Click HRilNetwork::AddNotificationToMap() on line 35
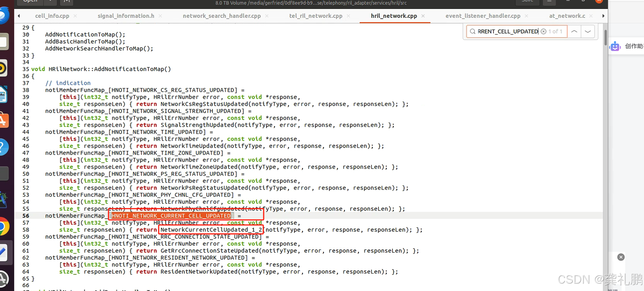 tap(110, 69)
